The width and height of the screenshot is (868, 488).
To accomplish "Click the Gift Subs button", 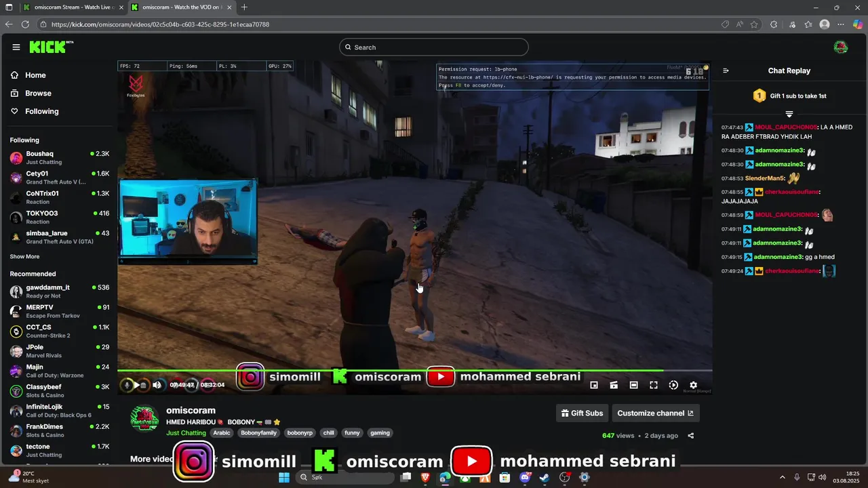I will [x=582, y=413].
